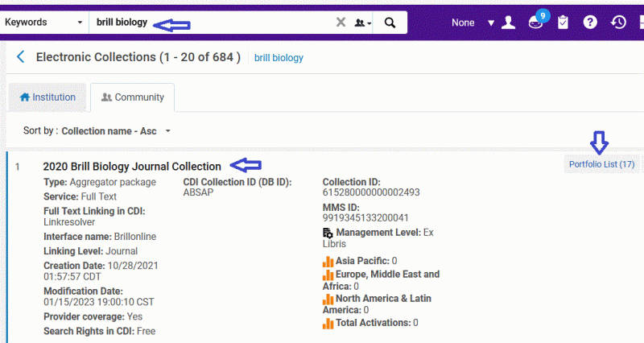Open the Sort by Collection name dropdown
The width and height of the screenshot is (644, 343).
pyautogui.click(x=116, y=131)
